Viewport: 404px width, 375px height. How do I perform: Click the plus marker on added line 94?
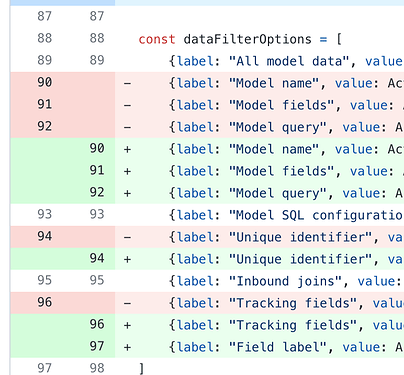tap(127, 259)
